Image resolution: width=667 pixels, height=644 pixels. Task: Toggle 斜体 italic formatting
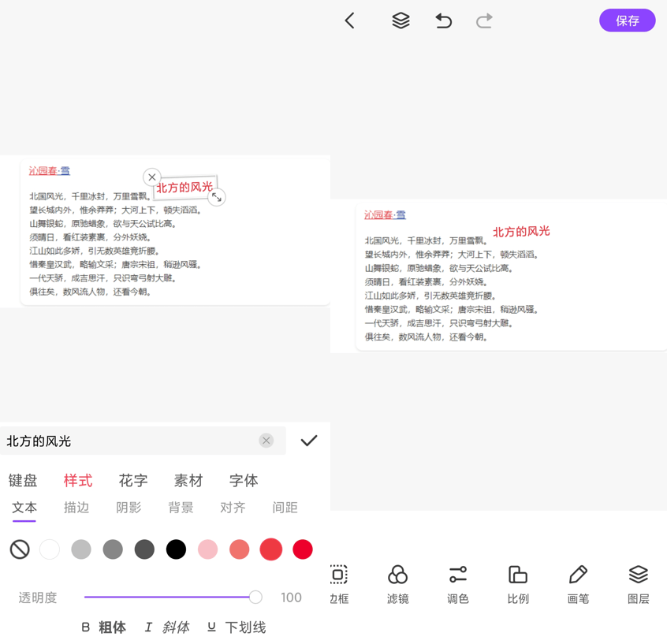[167, 627]
